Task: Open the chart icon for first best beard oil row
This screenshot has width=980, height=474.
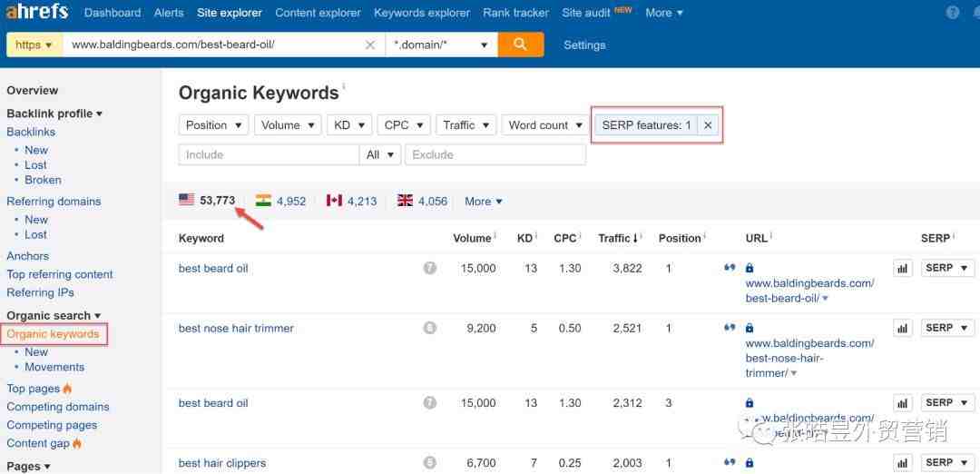Action: click(903, 268)
